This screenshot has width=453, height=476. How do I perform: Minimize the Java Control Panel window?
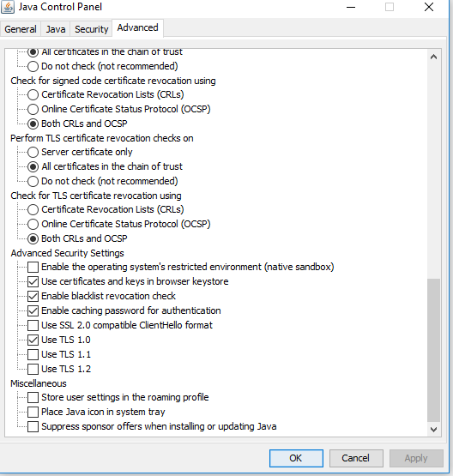[351, 7]
